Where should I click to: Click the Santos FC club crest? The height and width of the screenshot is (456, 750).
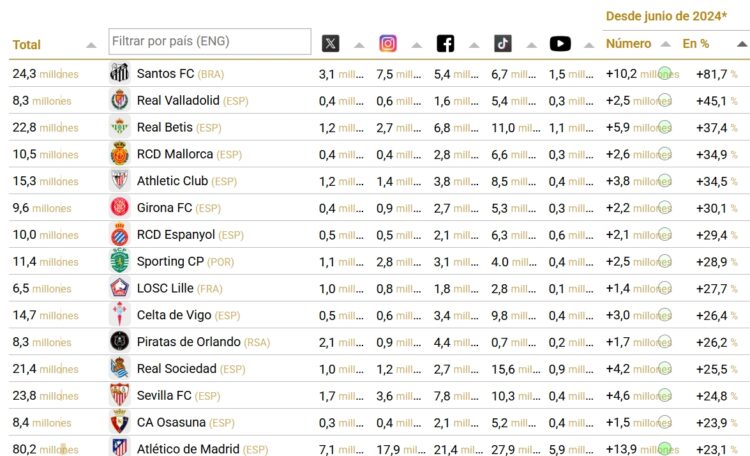(x=120, y=74)
